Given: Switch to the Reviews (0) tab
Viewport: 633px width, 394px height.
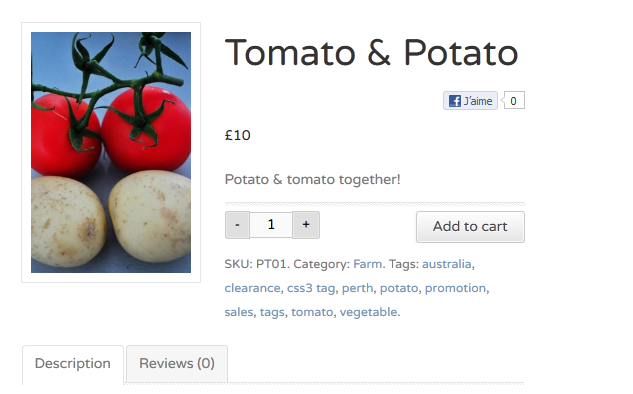Looking at the screenshot, I should click(x=177, y=364).
